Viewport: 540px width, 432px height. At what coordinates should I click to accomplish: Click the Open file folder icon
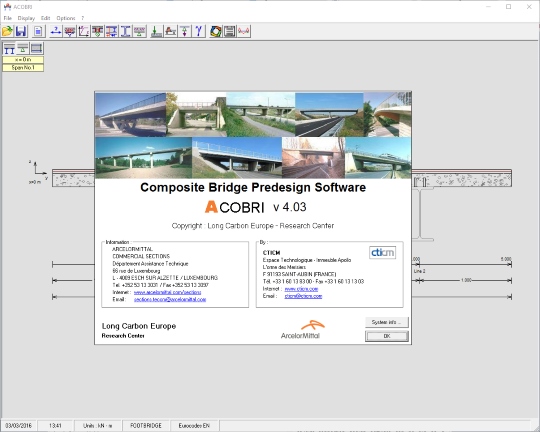click(x=7, y=31)
